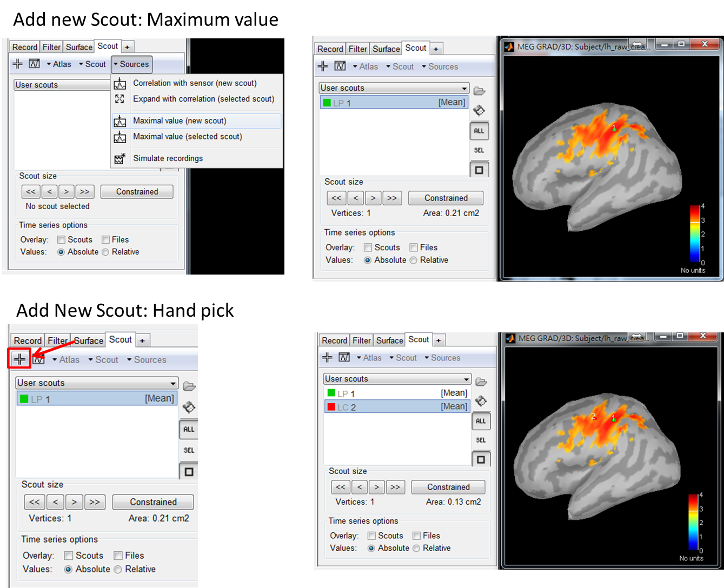Click the MATLAB icon on the two-scout brain window

click(510, 338)
